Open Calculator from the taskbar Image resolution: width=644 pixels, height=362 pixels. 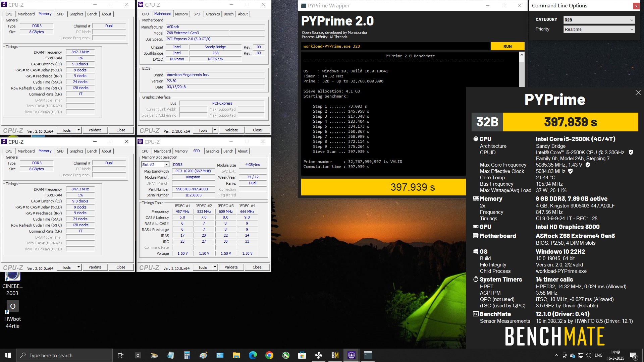coord(187,355)
